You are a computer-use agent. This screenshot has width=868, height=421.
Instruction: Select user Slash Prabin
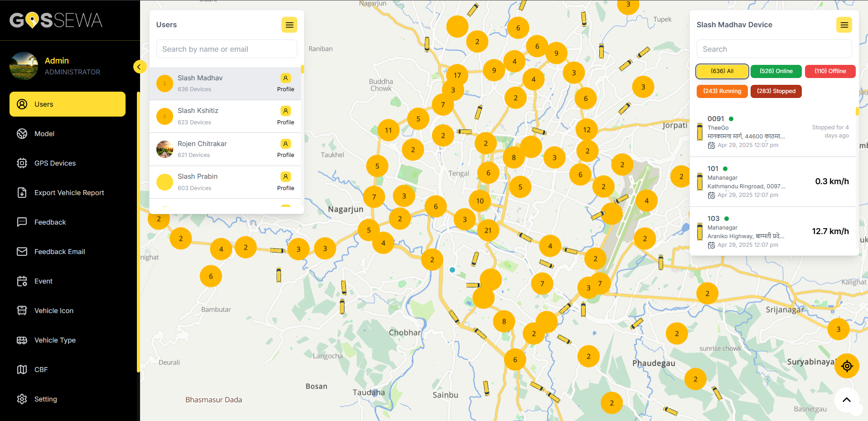pos(225,182)
